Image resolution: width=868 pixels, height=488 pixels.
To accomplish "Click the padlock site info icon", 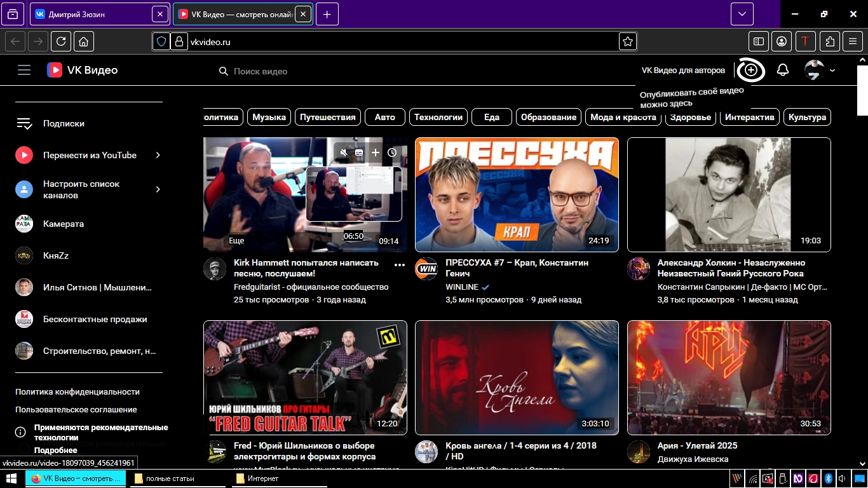I will tap(179, 41).
